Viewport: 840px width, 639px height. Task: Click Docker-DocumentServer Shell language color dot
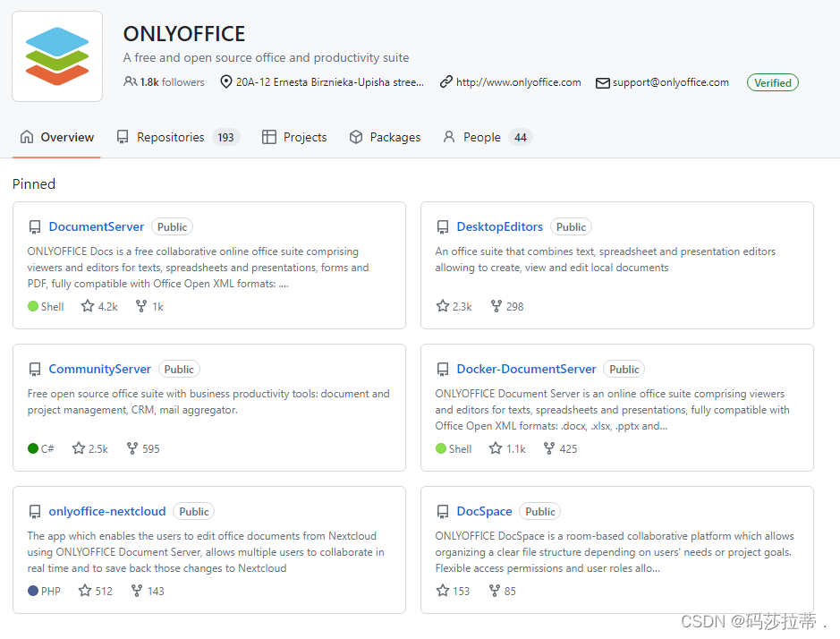click(x=441, y=448)
